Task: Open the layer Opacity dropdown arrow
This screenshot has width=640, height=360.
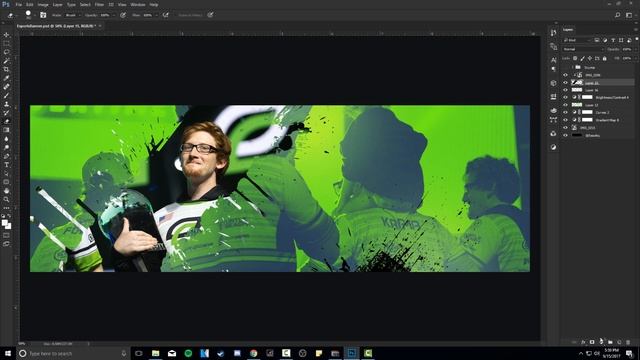Action: [x=636, y=49]
